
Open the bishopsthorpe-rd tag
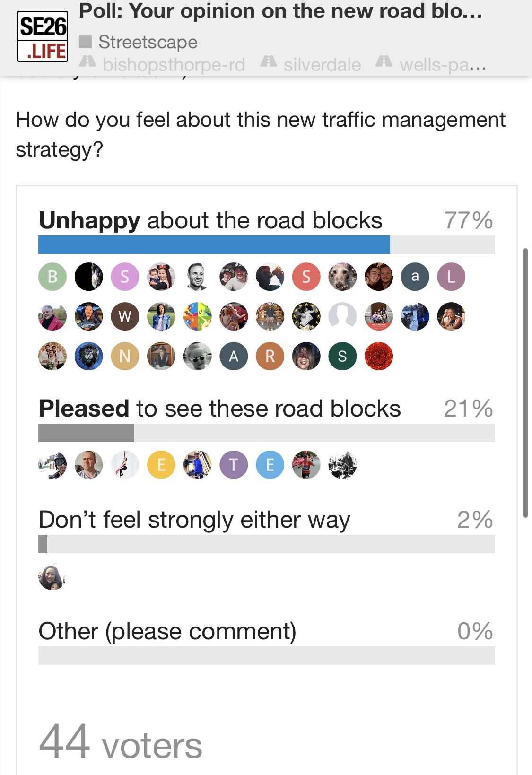[174, 64]
